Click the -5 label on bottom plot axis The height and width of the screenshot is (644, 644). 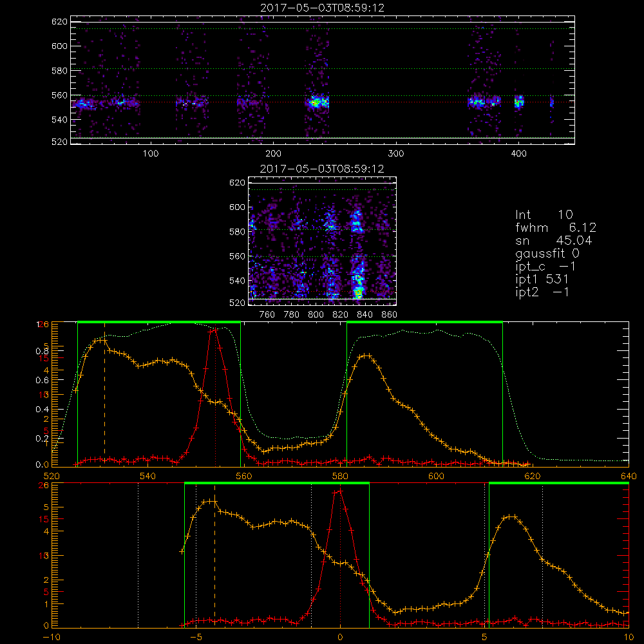pos(196,638)
